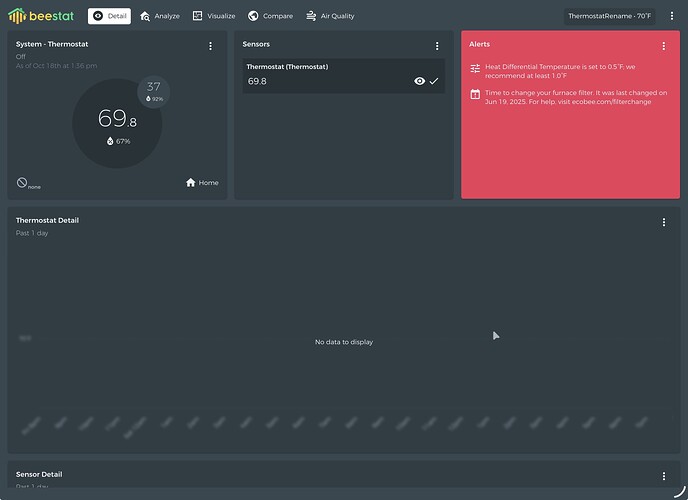Open System Thermostat card options menu
Screen dimensions: 688x500
[210, 46]
